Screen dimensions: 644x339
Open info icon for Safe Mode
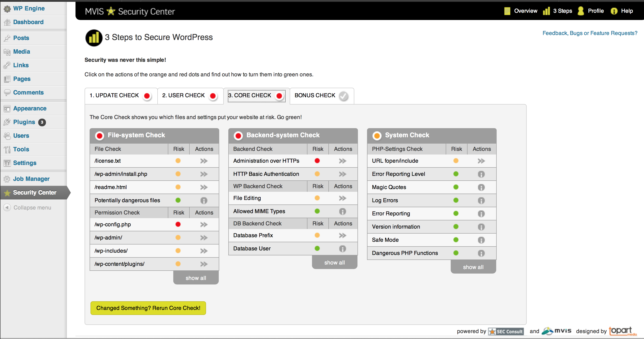tap(481, 240)
